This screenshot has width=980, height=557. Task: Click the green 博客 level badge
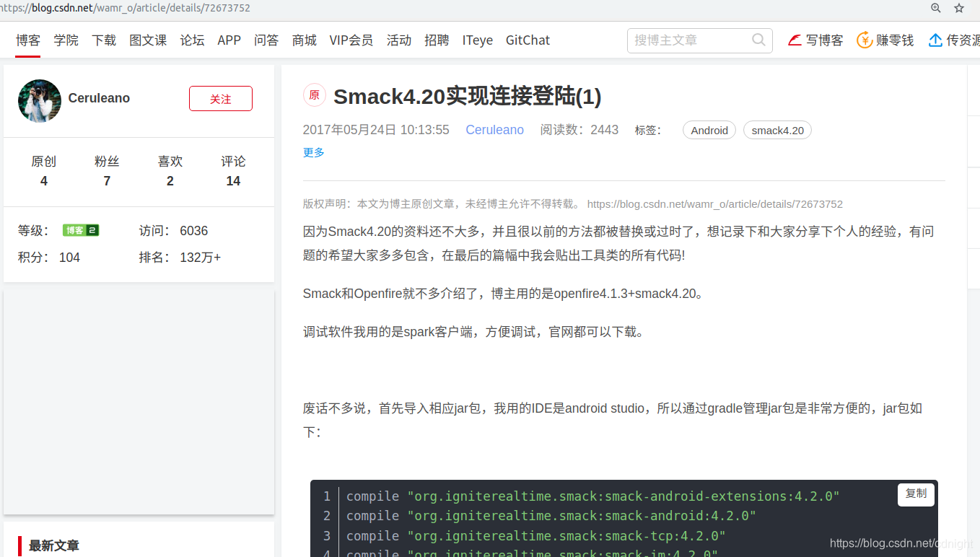coord(81,231)
